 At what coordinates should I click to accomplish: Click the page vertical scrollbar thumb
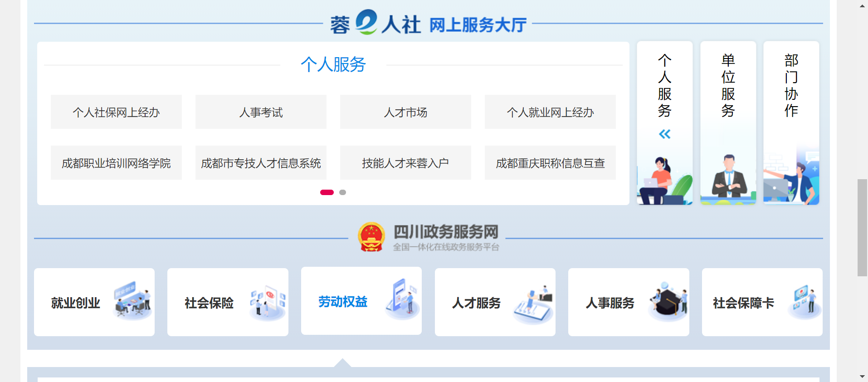point(862,228)
